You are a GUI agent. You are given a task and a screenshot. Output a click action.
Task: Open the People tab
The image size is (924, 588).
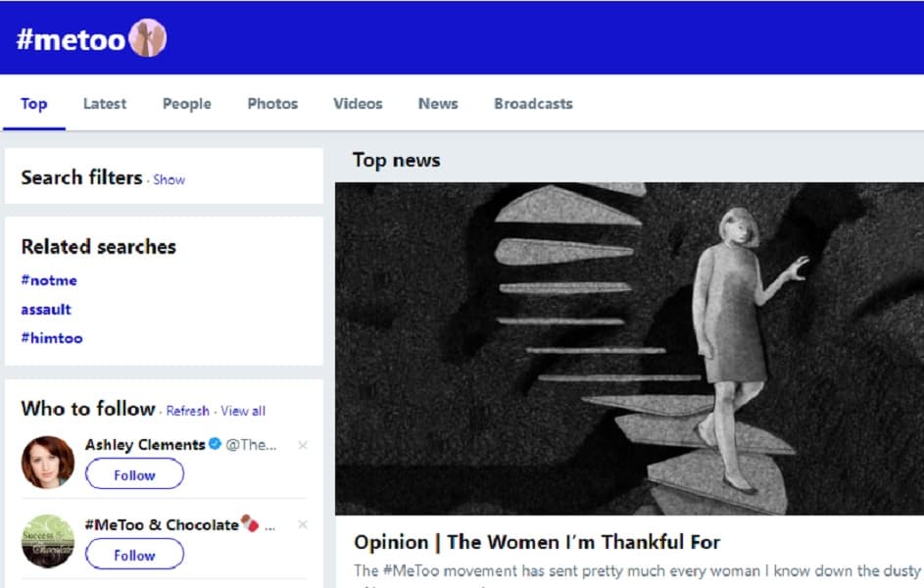(186, 104)
